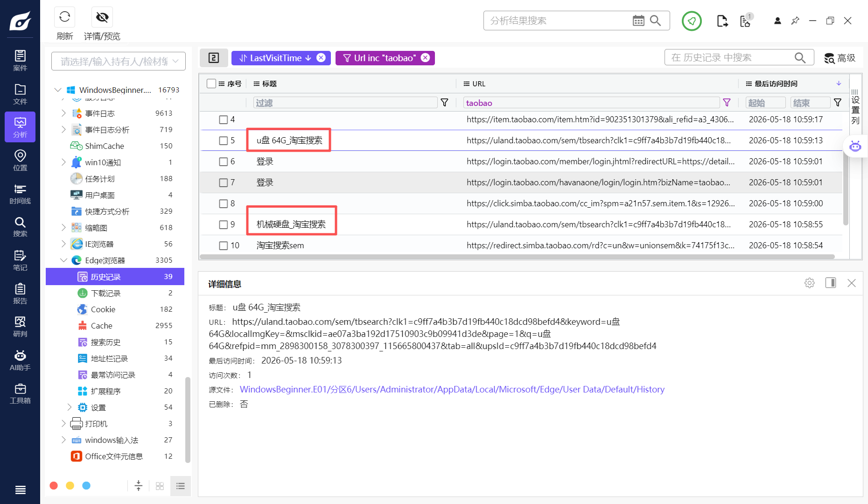868x504 pixels.
Task: Open the task list icon with badge
Action: (x=746, y=21)
